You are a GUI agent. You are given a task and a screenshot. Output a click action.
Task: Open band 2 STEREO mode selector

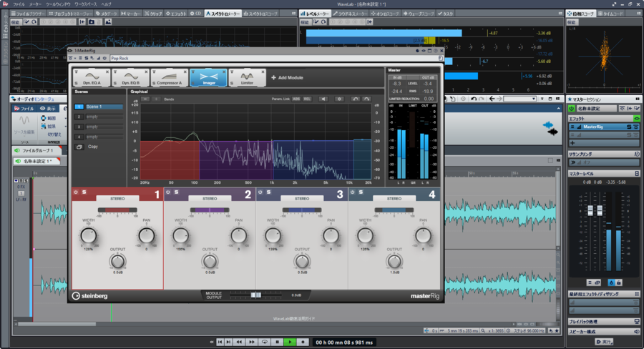210,198
